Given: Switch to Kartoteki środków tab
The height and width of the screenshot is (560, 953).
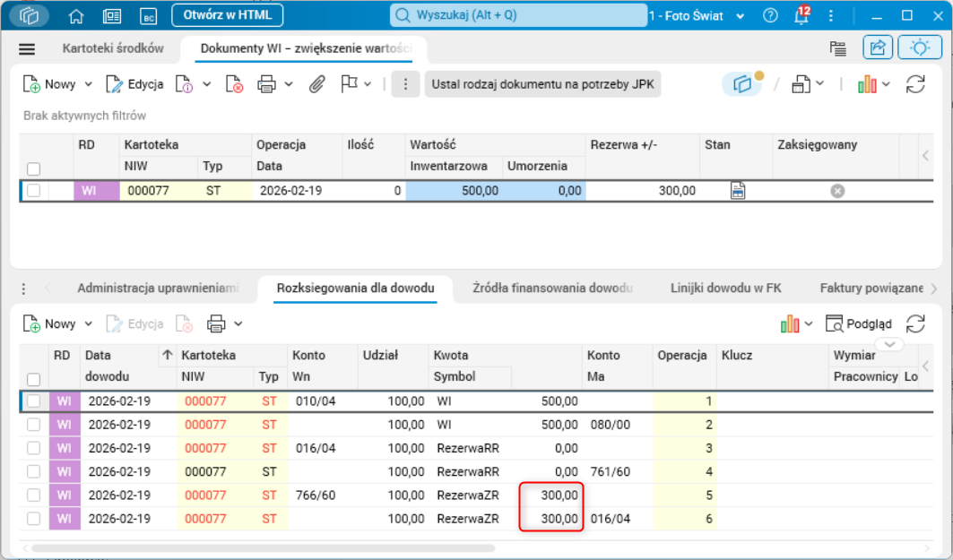Looking at the screenshot, I should (x=113, y=49).
